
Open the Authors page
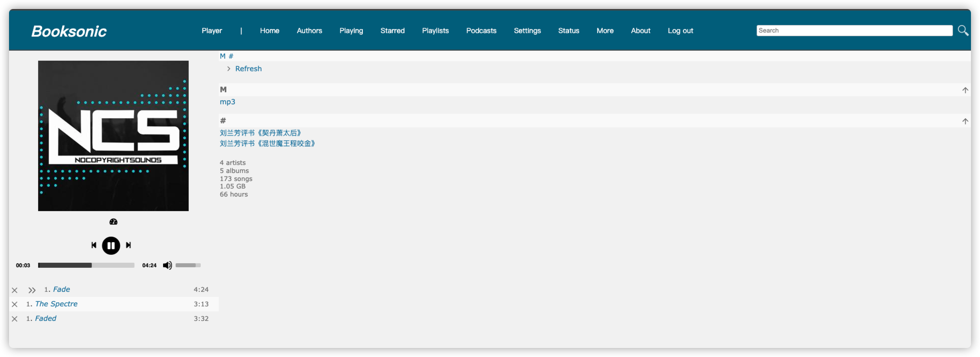click(309, 31)
